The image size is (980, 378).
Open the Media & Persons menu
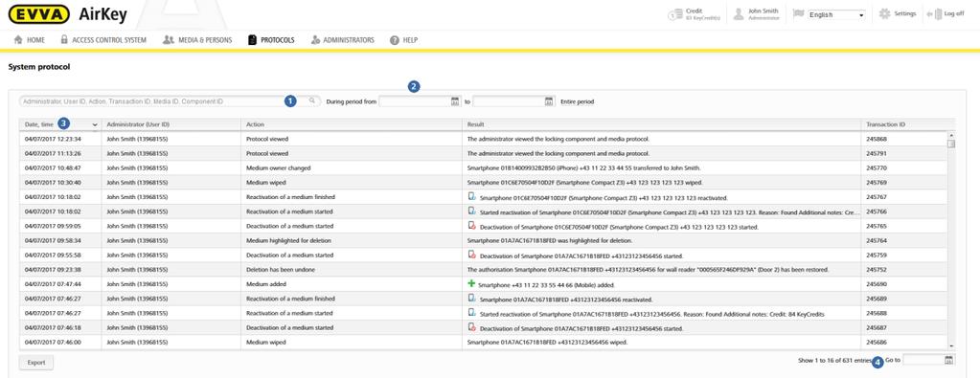[197, 40]
